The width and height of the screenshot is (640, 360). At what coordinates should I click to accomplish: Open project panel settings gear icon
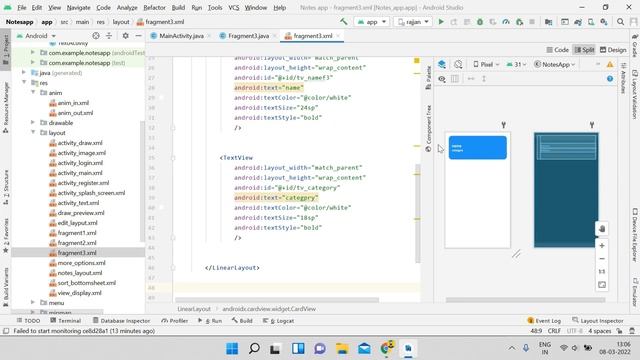pos(126,36)
